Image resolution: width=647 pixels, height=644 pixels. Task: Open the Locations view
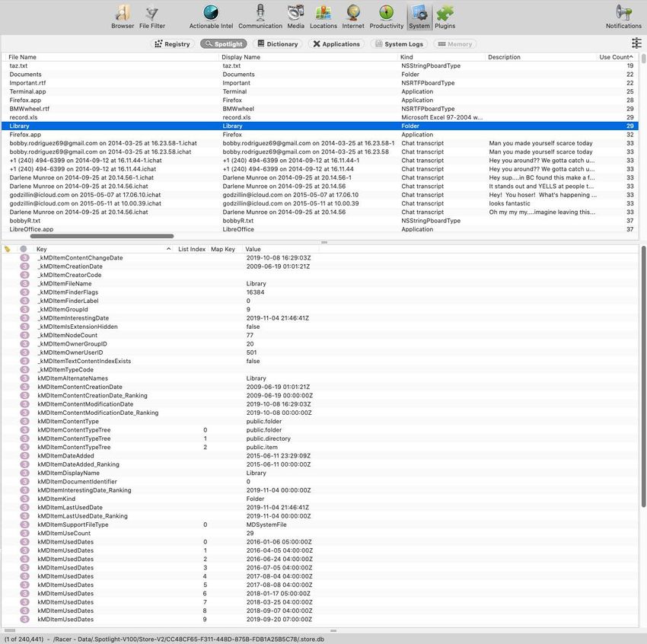323,17
